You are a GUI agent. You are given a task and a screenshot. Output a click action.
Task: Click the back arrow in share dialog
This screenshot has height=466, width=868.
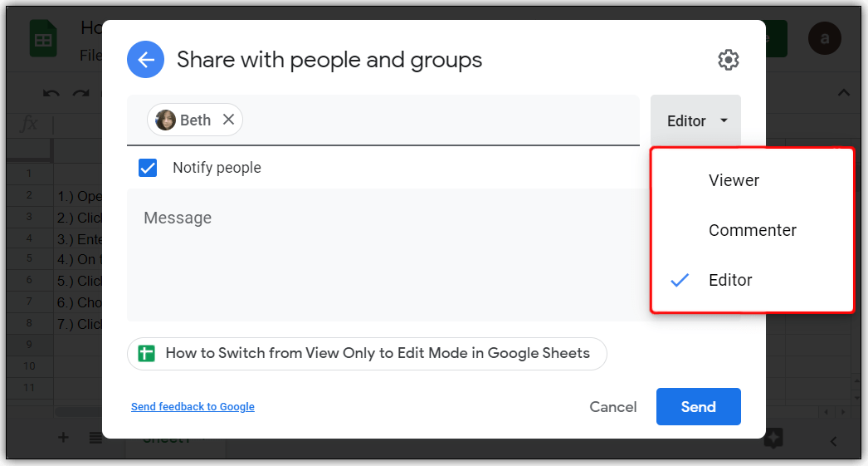coord(145,60)
